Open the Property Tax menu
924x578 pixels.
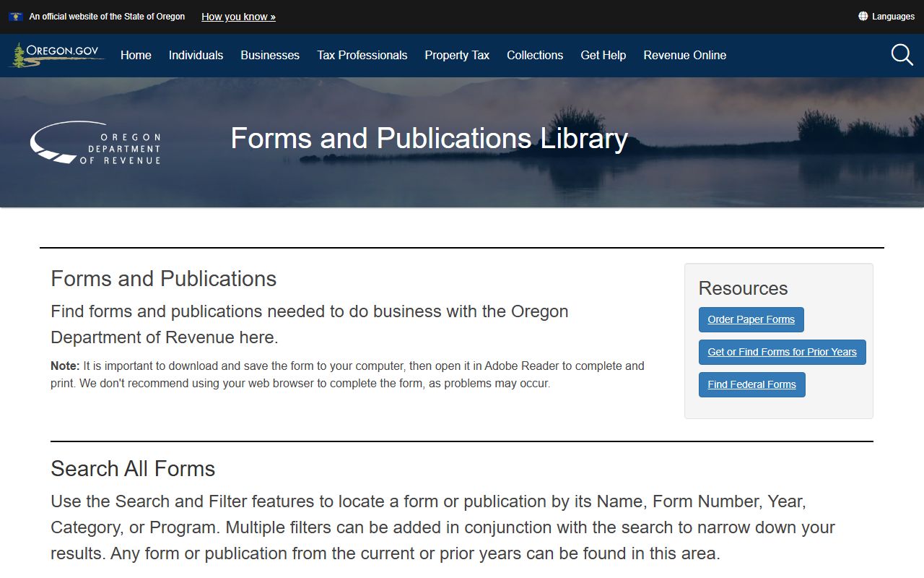457,55
